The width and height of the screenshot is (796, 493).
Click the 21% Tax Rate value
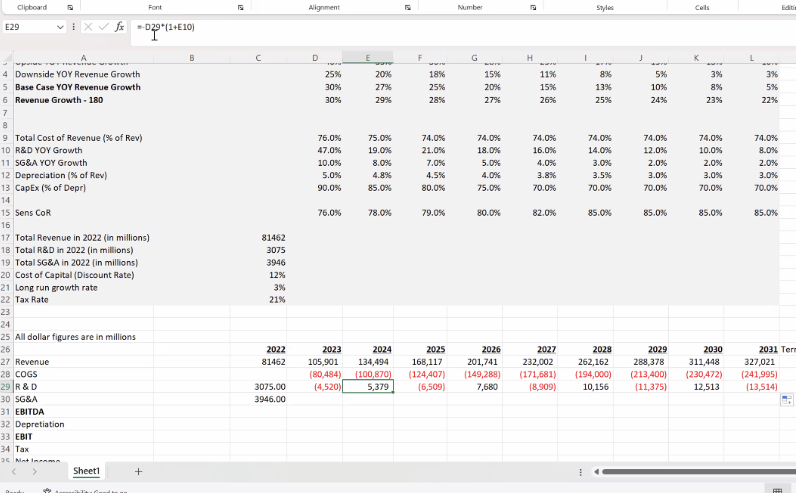(277, 300)
